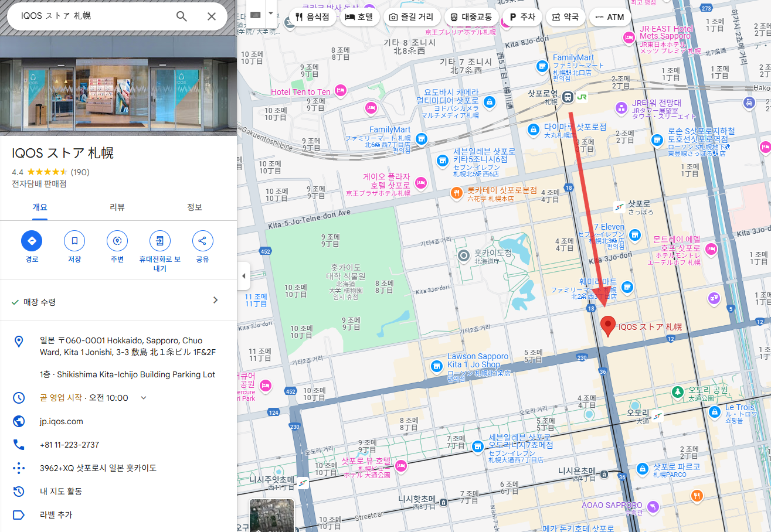Click the 공유 share icon
This screenshot has width=771, height=532.
[203, 241]
